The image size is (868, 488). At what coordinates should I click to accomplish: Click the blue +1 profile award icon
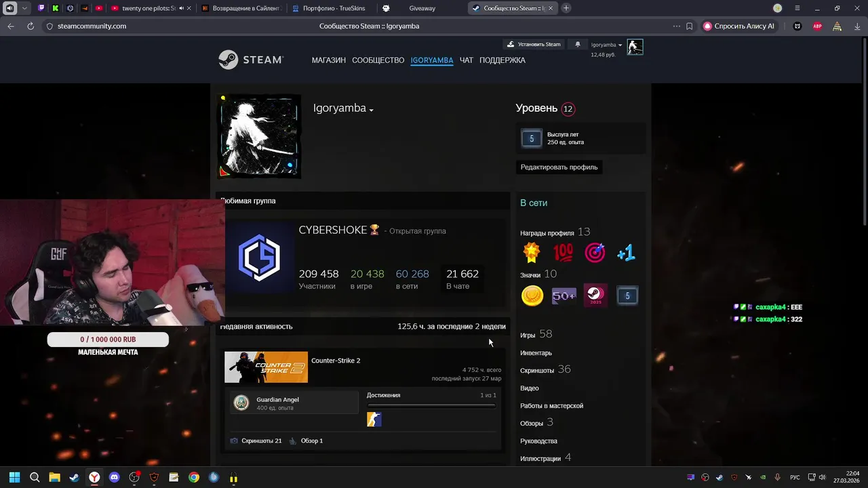626,253
